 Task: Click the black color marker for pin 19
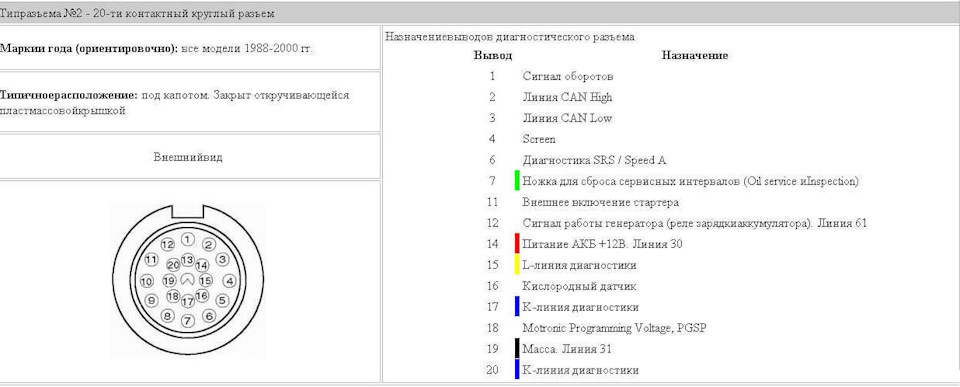[517, 348]
